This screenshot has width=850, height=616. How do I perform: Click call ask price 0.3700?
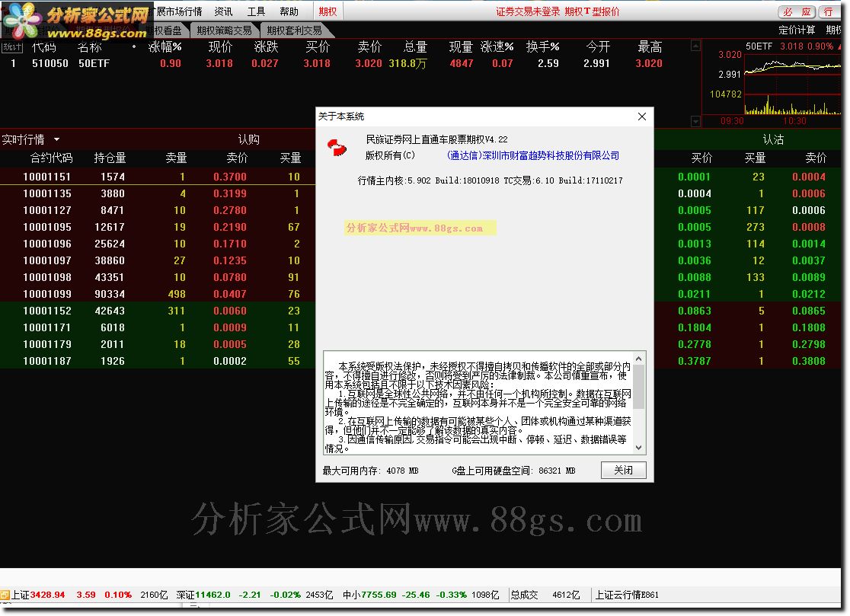(230, 177)
